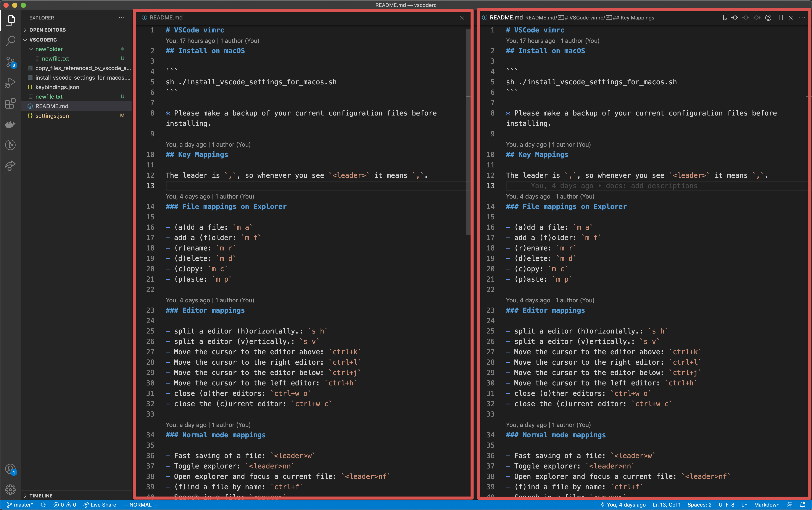Select the left README.md editor tab
The width and height of the screenshot is (812, 510).
point(166,18)
